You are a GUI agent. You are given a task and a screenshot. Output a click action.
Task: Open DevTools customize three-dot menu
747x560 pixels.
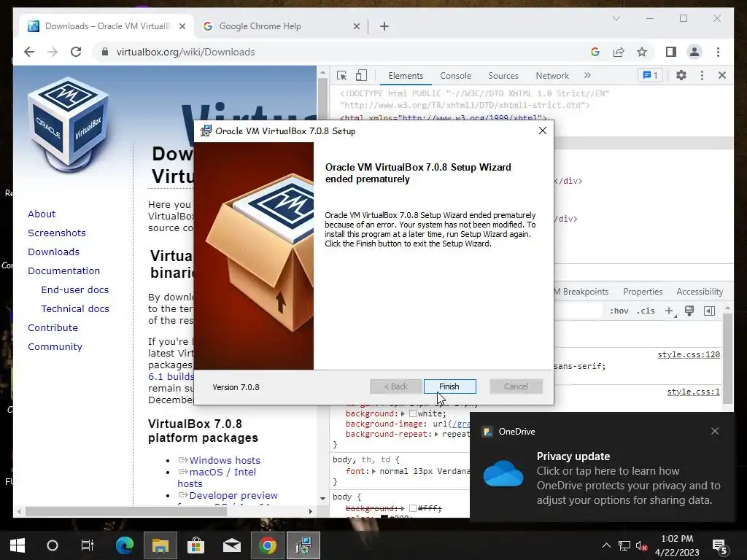702,75
